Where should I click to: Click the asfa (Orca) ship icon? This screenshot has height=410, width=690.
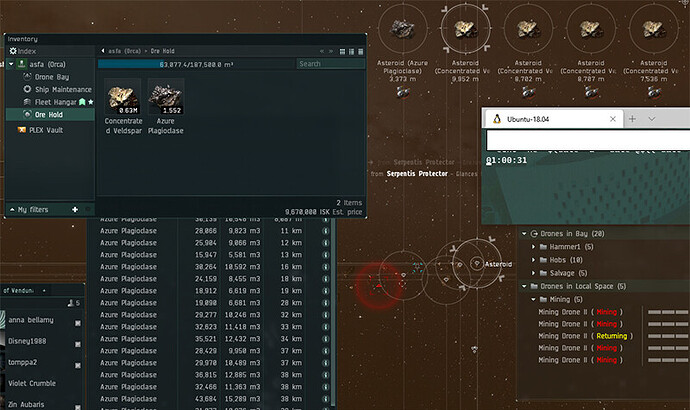[x=21, y=64]
